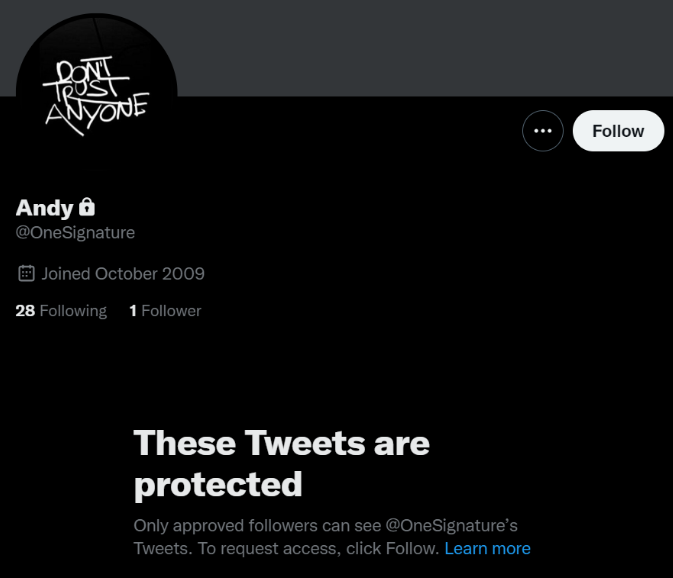673x578 pixels.
Task: Open the Learn more link
Action: 488,548
